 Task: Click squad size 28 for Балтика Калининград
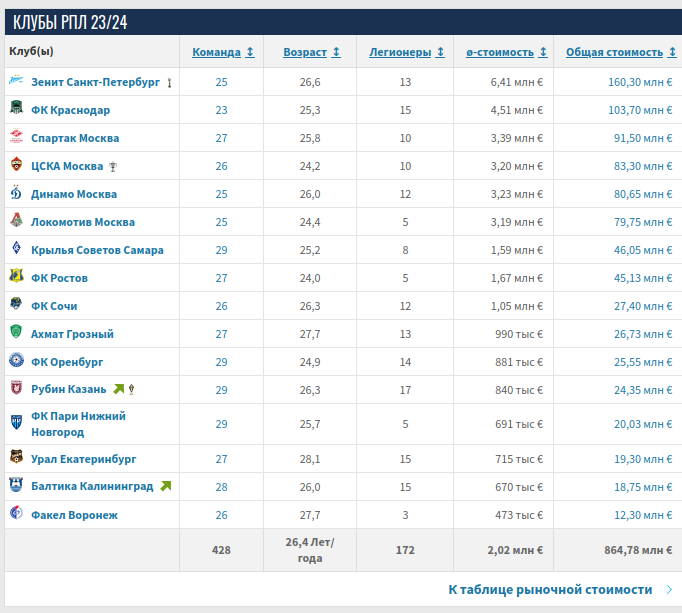pyautogui.click(x=221, y=487)
